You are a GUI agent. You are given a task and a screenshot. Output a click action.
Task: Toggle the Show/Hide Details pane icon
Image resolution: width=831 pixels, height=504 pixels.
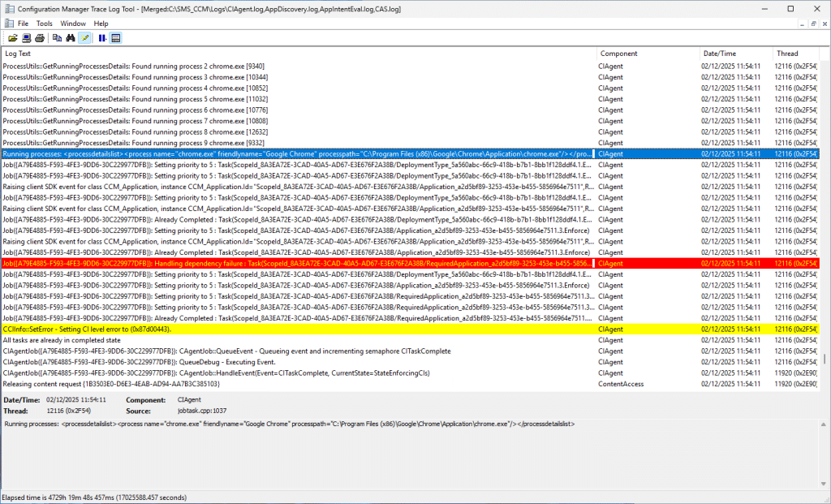click(x=116, y=38)
